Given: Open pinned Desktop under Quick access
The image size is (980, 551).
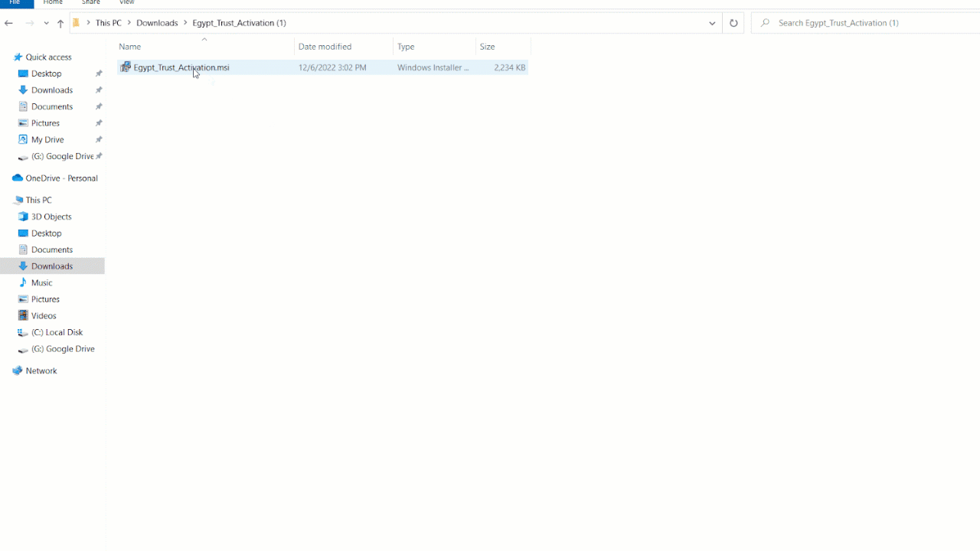Looking at the screenshot, I should pyautogui.click(x=46, y=73).
